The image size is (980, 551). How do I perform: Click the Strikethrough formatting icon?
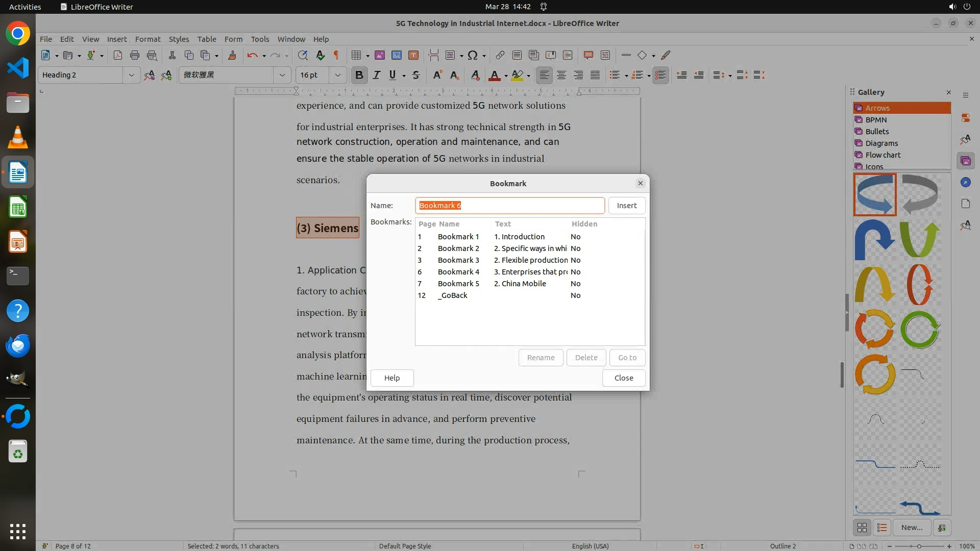(416, 75)
